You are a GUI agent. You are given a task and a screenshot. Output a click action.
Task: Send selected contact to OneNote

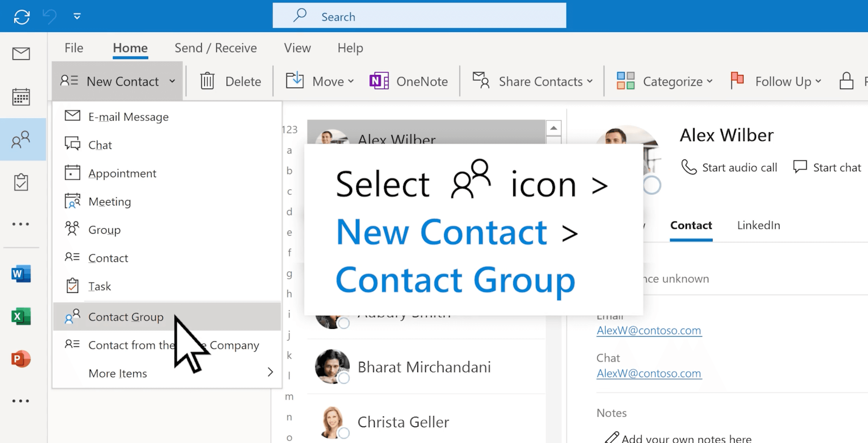(x=408, y=81)
